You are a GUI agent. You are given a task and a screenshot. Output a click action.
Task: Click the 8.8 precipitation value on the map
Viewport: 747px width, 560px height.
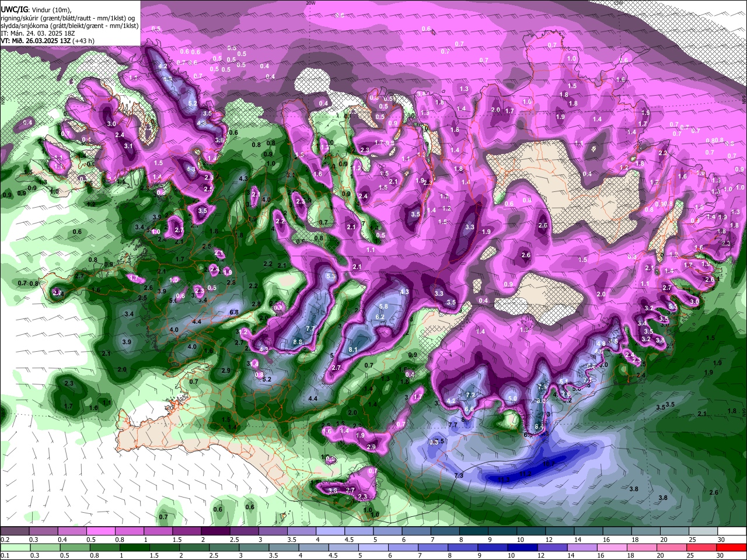tap(298, 342)
